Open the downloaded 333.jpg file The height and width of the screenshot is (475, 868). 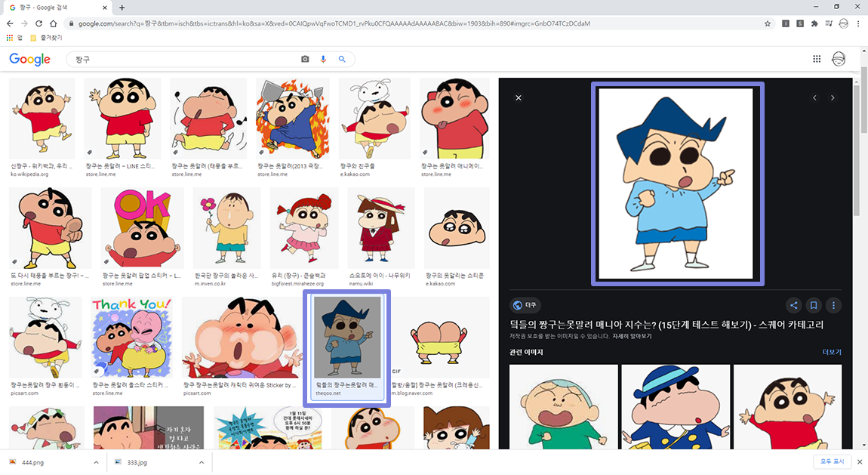(138, 462)
